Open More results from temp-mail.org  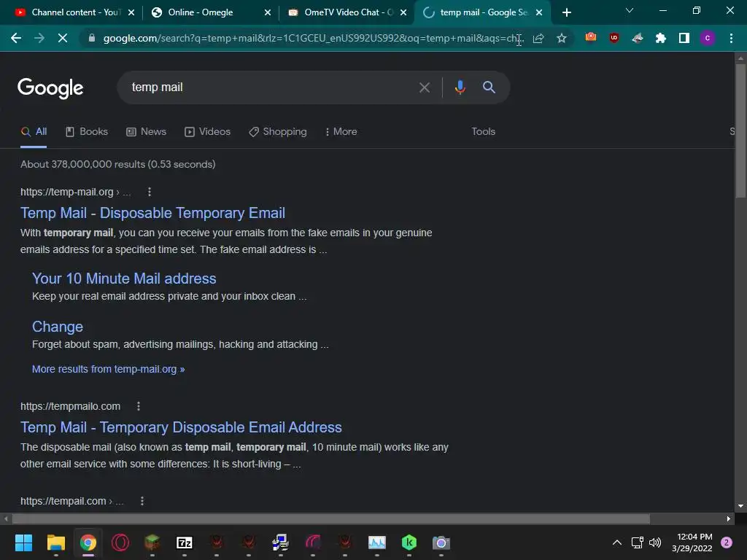(108, 369)
